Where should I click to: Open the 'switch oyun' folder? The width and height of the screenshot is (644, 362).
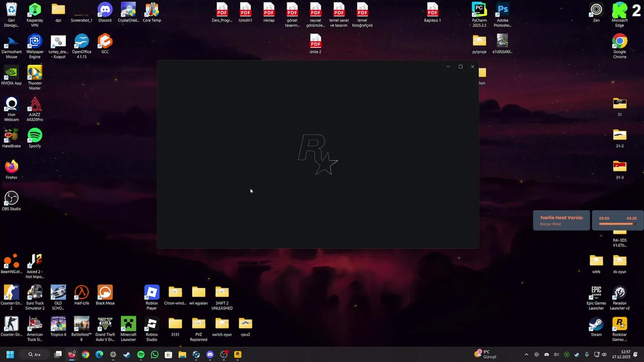click(222, 326)
